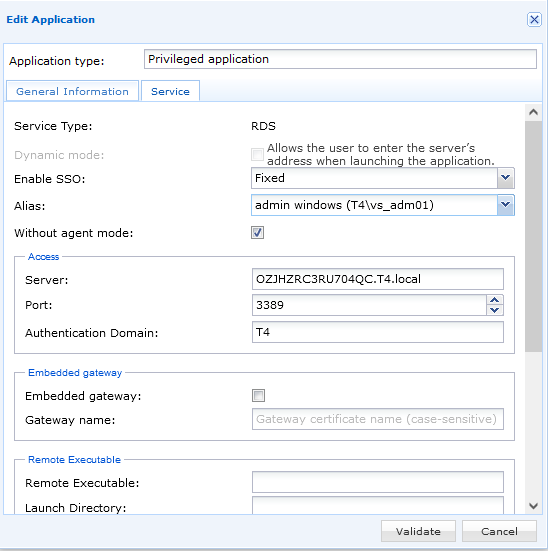Open the Enable SSO dropdown arrow
Viewport: 548px width, 551px height.
505,178
